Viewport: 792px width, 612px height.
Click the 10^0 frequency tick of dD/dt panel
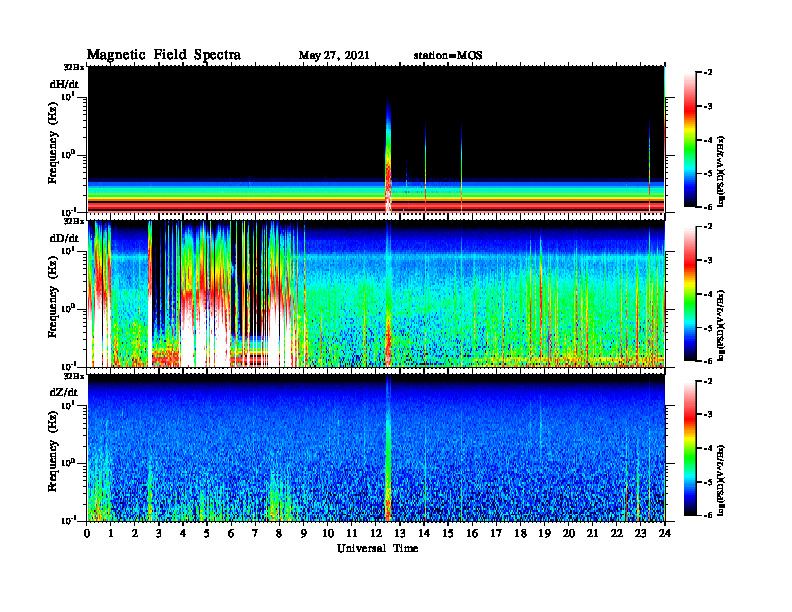(68, 309)
